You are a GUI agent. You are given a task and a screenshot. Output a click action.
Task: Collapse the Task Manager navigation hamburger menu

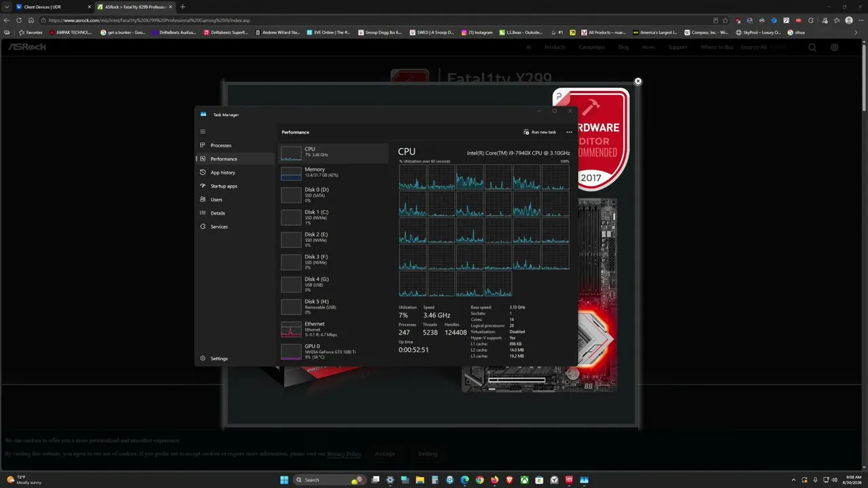203,131
